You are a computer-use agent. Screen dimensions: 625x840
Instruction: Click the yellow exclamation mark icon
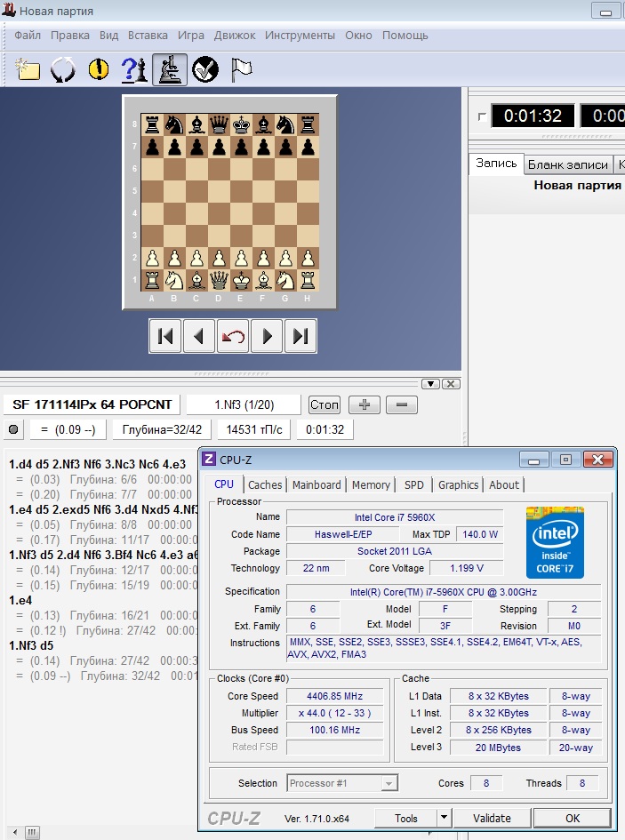click(x=99, y=69)
